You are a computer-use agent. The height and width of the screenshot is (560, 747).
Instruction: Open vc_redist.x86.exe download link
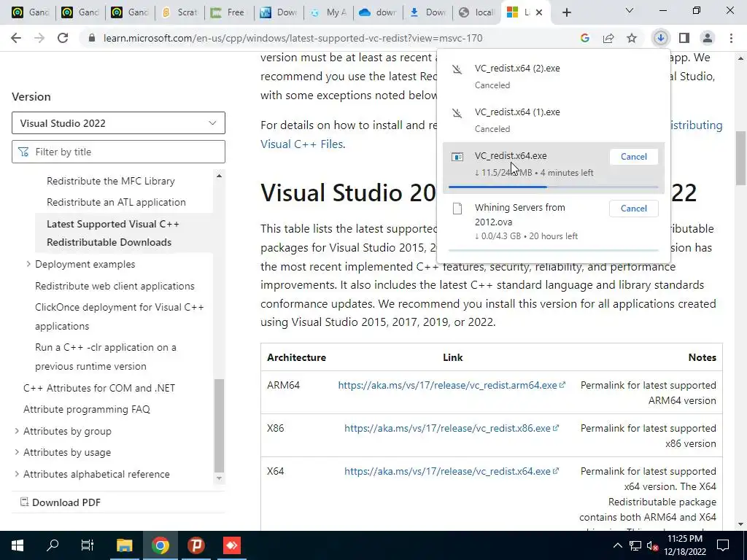click(451, 428)
